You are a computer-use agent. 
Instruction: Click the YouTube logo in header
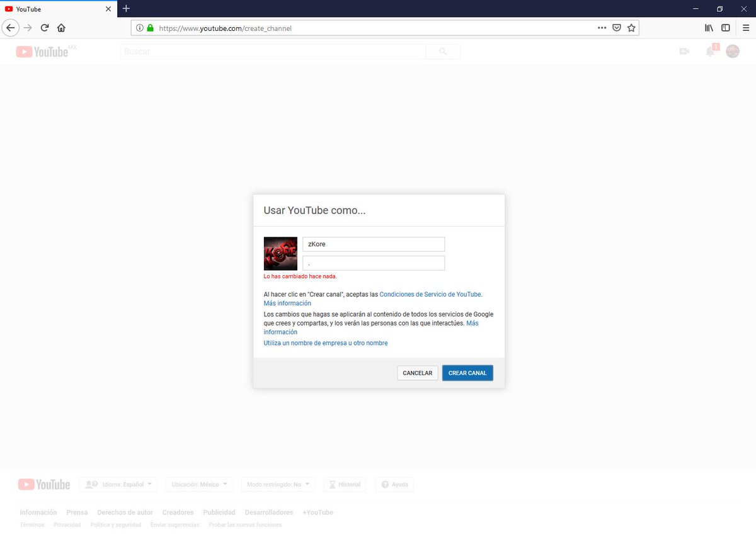click(x=42, y=52)
